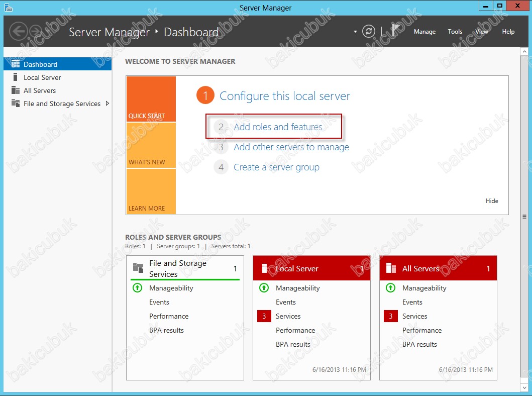
Task: Open Manageability in File and Storage Services tile
Action: 171,288
